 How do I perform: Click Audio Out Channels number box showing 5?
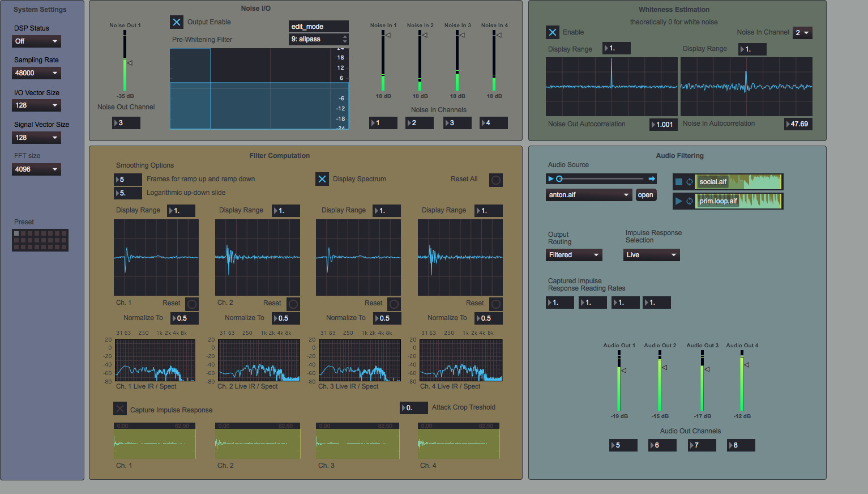point(623,445)
